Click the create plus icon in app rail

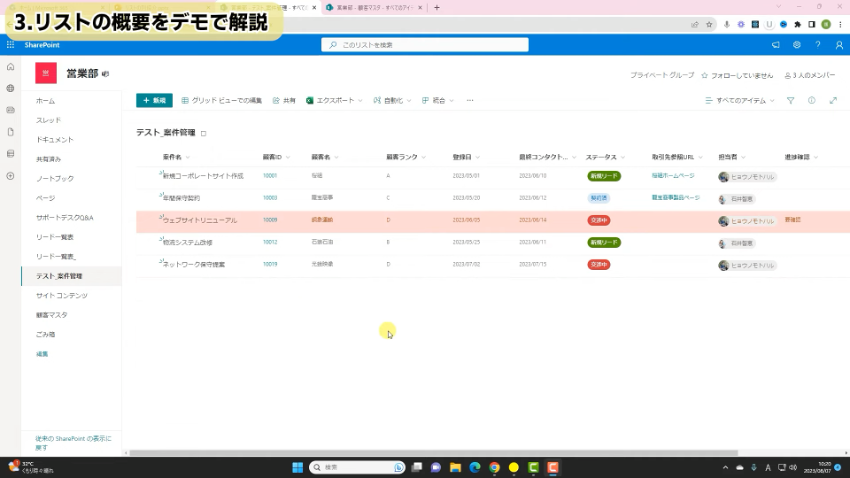coord(10,176)
